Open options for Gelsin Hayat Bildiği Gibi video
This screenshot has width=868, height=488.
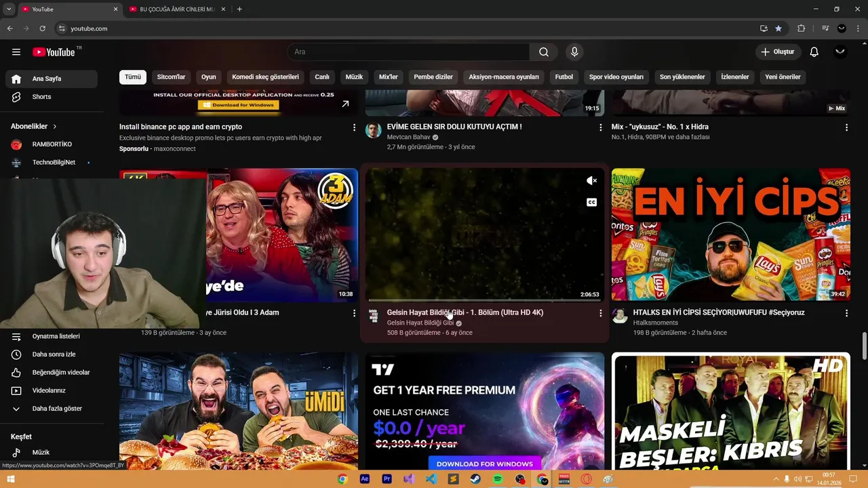pos(600,313)
